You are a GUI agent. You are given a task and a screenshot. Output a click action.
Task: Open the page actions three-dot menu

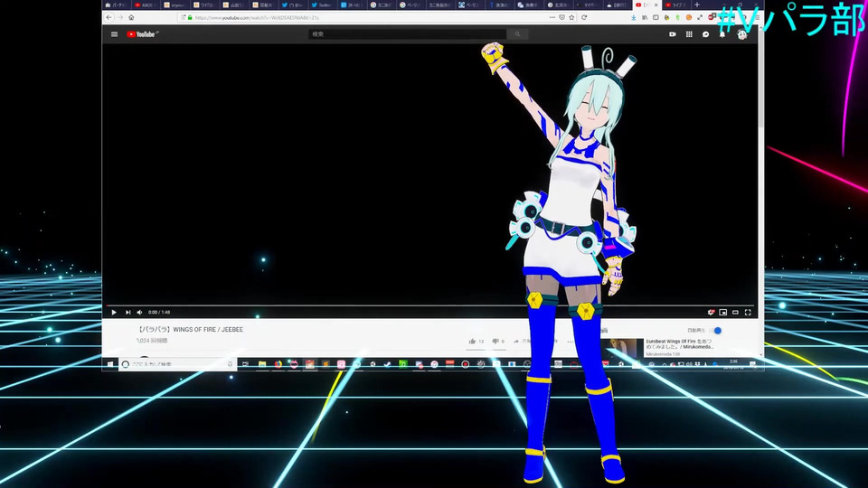pos(552,18)
